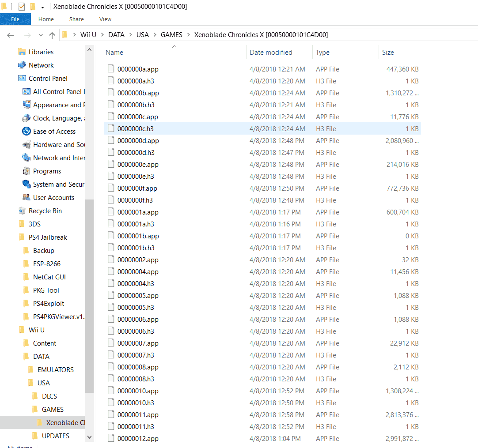Click the User Accounts icon
The image size is (478, 448).
27,197
